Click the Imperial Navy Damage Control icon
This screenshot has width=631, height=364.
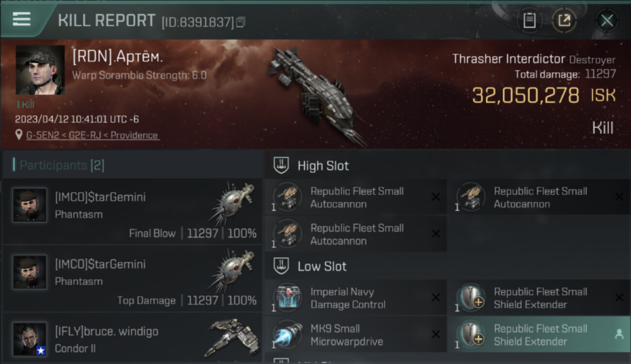[x=287, y=298]
